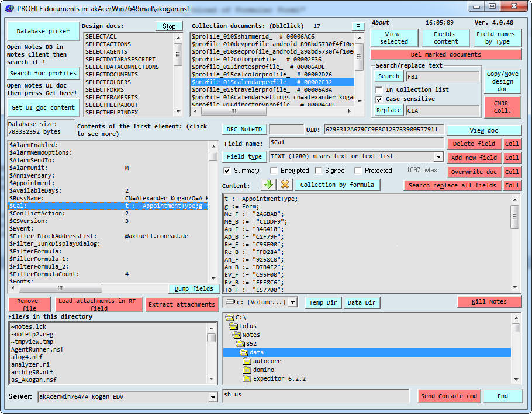Click the Send Console cmd button
Viewport: 532px width, 414px height.
click(x=449, y=396)
